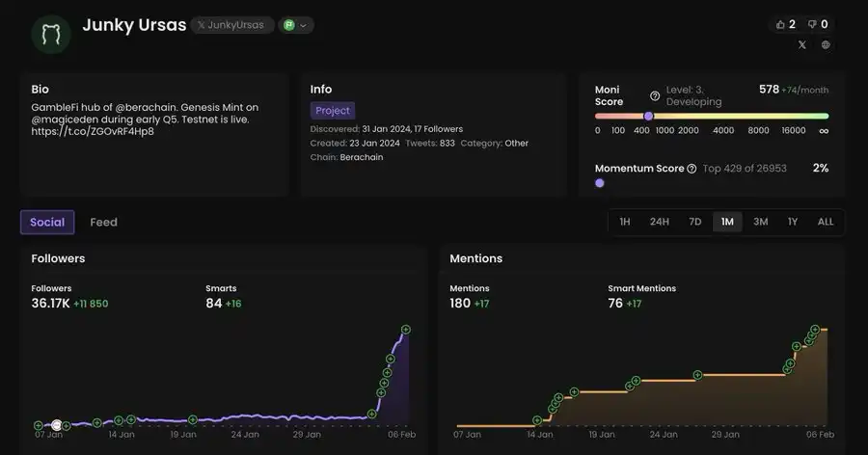Click the Moni Score help icon
This screenshot has width=868, height=455.
[x=655, y=95]
